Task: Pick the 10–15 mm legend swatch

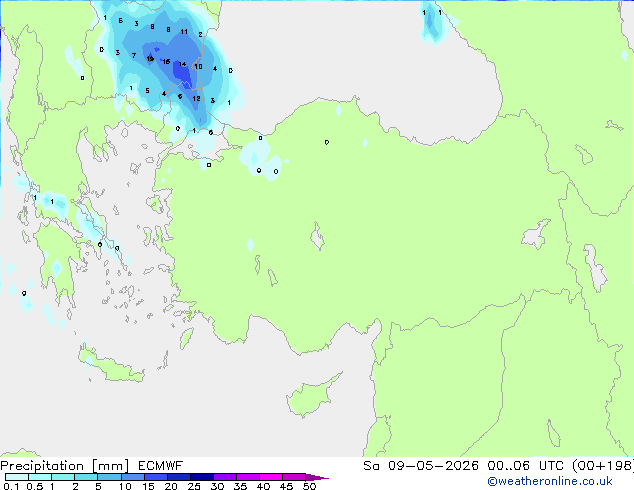Action: (132, 477)
